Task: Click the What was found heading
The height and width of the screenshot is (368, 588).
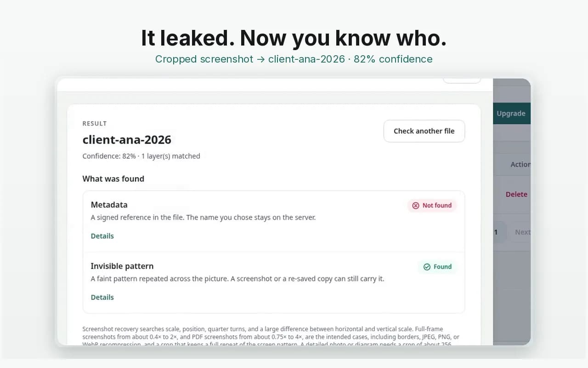Action: (x=113, y=179)
